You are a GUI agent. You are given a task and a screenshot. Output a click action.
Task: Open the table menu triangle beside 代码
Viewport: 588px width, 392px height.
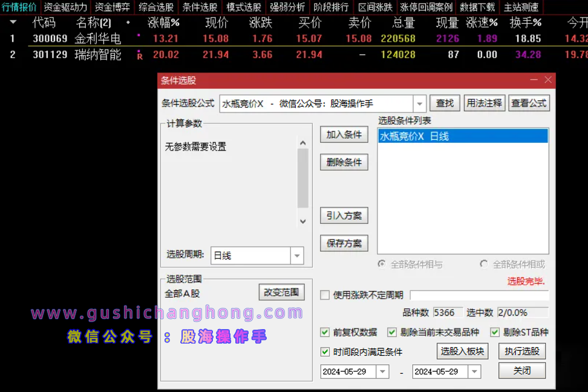[13, 22]
